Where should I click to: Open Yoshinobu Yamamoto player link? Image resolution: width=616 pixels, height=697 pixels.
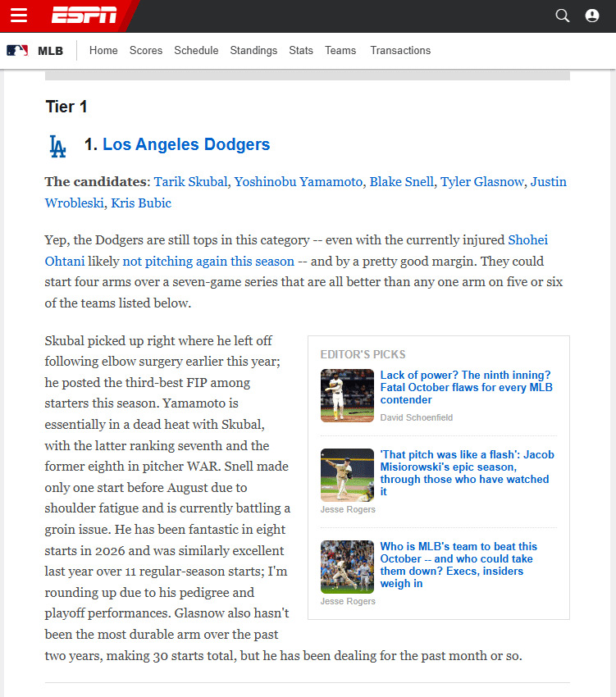pos(299,182)
